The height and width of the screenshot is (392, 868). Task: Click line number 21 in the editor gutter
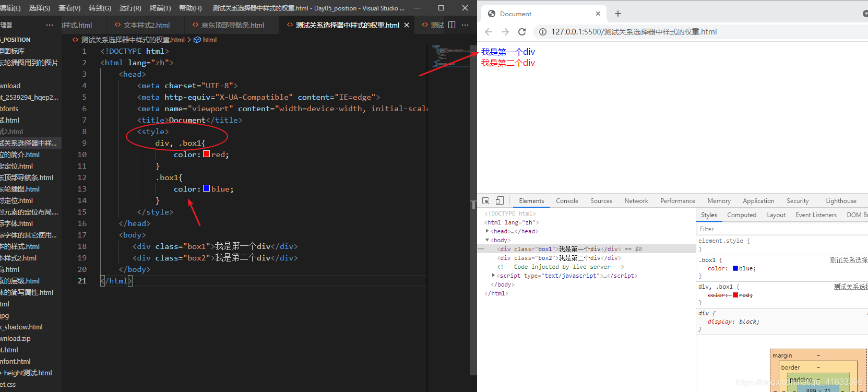pyautogui.click(x=82, y=280)
